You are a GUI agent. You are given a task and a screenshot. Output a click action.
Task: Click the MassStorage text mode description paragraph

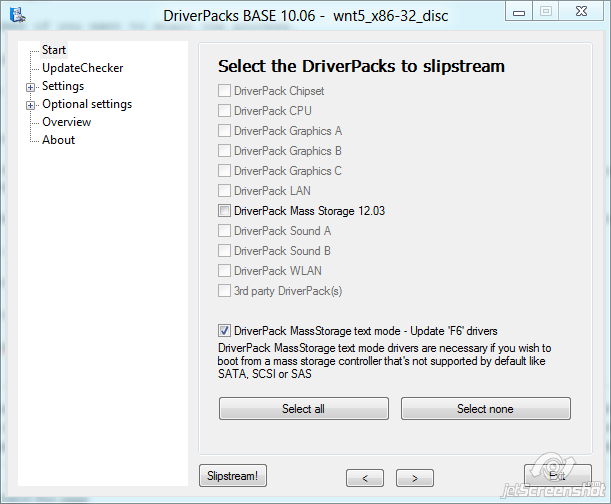pyautogui.click(x=384, y=361)
